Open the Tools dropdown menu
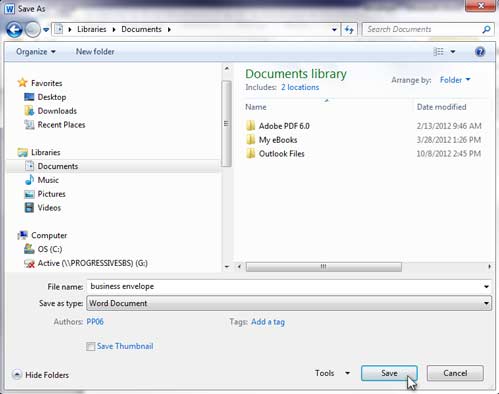 332,373
